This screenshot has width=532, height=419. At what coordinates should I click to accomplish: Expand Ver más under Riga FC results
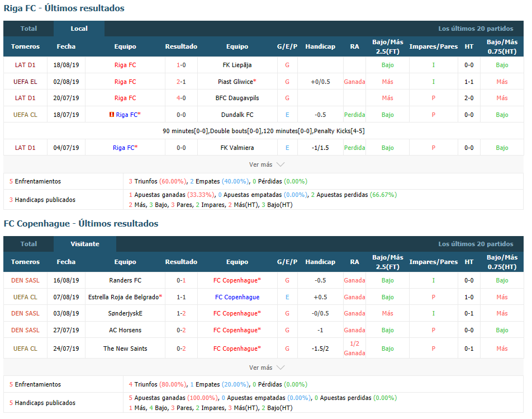coord(267,164)
